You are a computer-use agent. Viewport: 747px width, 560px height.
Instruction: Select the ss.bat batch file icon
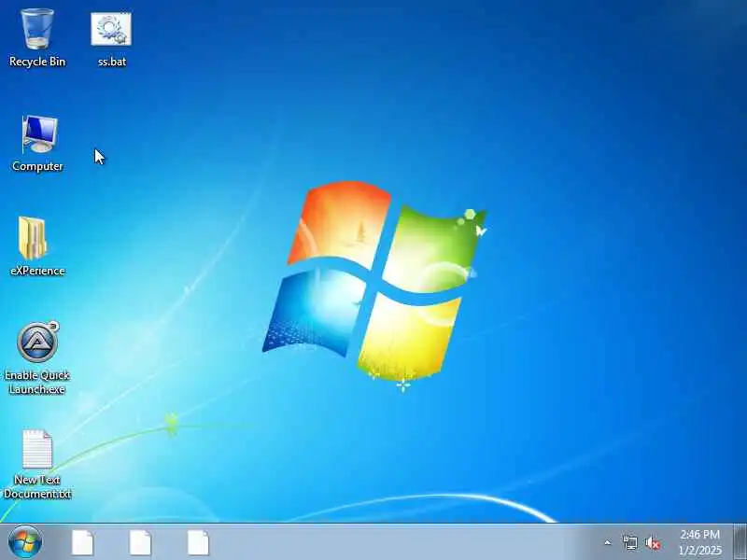pos(111,39)
